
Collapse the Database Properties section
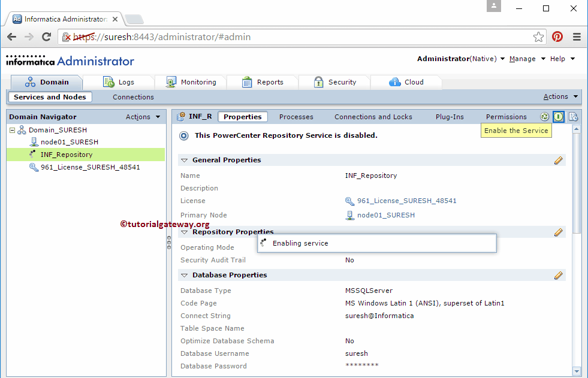click(184, 275)
